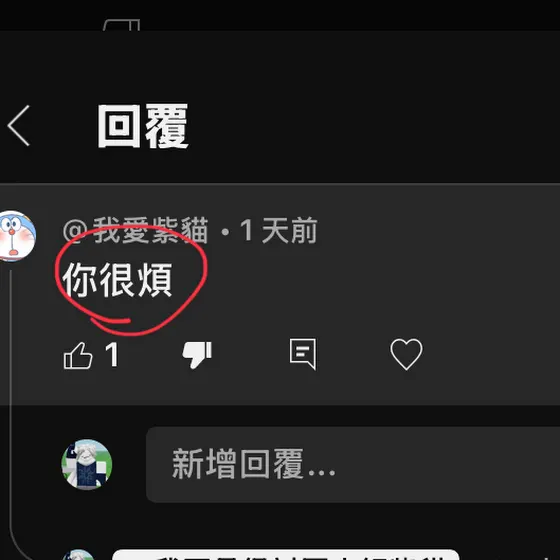The width and height of the screenshot is (560, 560).
Task: Tap the reply speech-bubble icon
Action: 303,354
